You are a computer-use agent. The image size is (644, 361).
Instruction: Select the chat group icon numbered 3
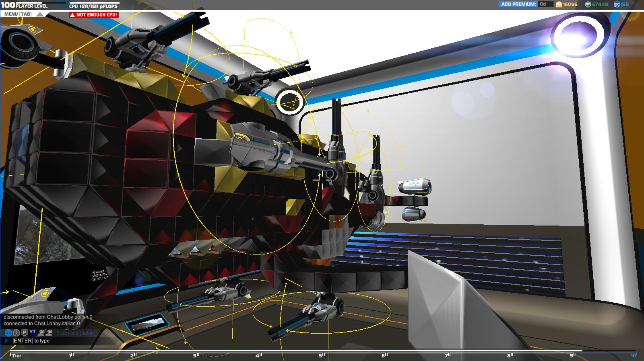49,332
